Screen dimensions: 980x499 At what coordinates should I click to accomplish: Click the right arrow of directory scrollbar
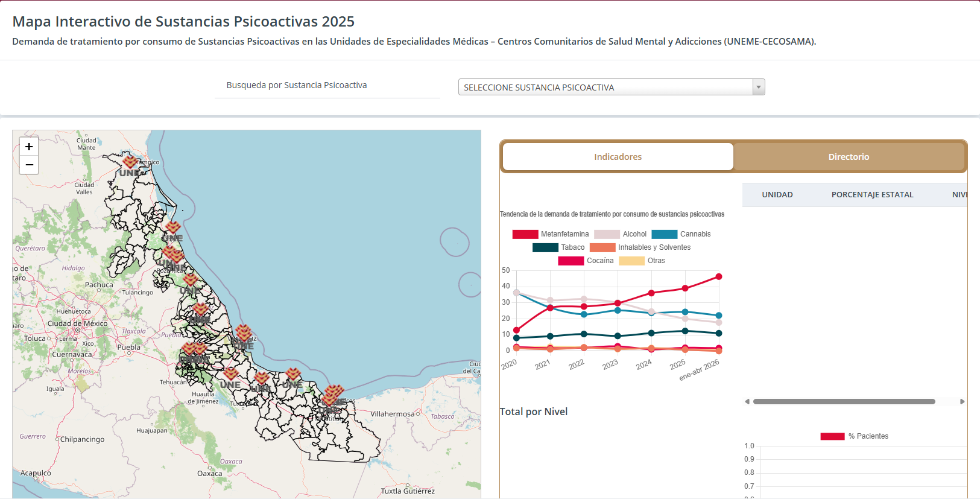[963, 401]
